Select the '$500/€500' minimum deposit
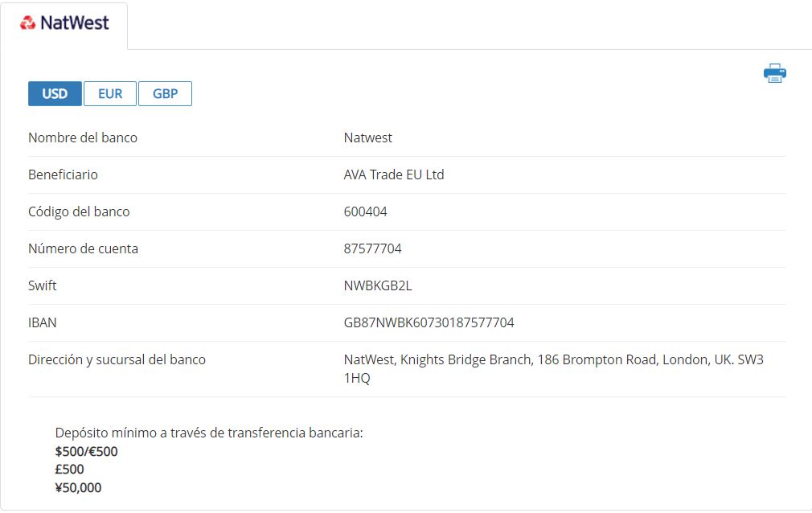Screen dimensions: 812x513 pyautogui.click(x=87, y=451)
